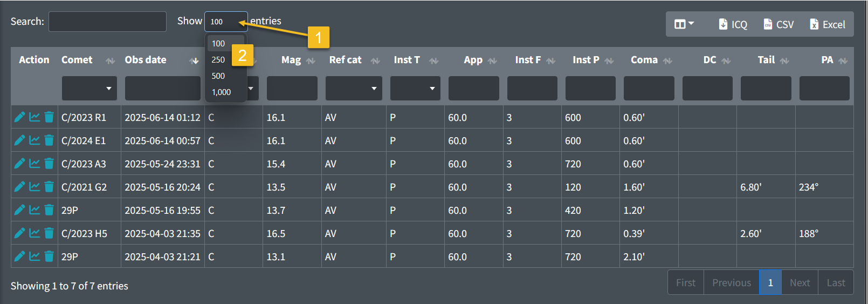Open the Comet filter dropdown
The height and width of the screenshot is (304, 868).
tap(89, 88)
